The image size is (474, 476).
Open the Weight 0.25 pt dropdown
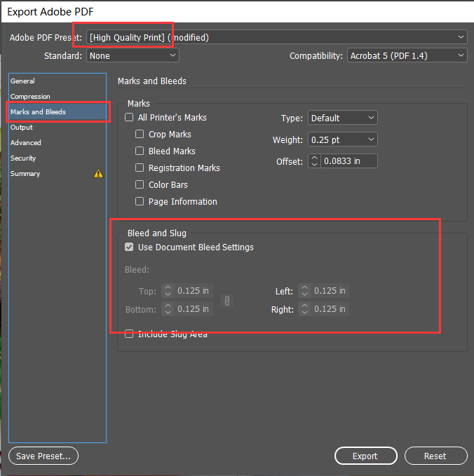click(x=342, y=140)
